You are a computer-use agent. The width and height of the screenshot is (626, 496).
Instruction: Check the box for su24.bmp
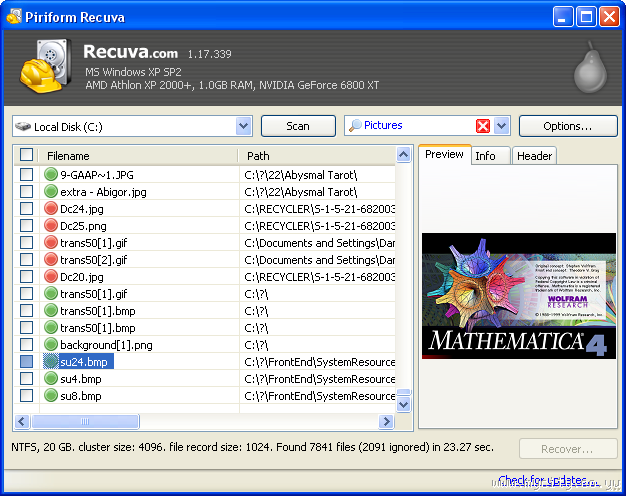tap(26, 361)
